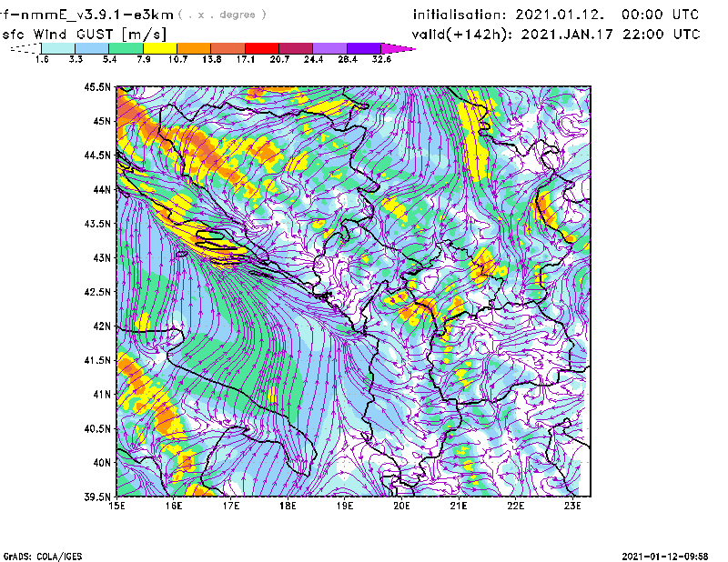
Task: Click the legend value 28.4
Action: [348, 59]
